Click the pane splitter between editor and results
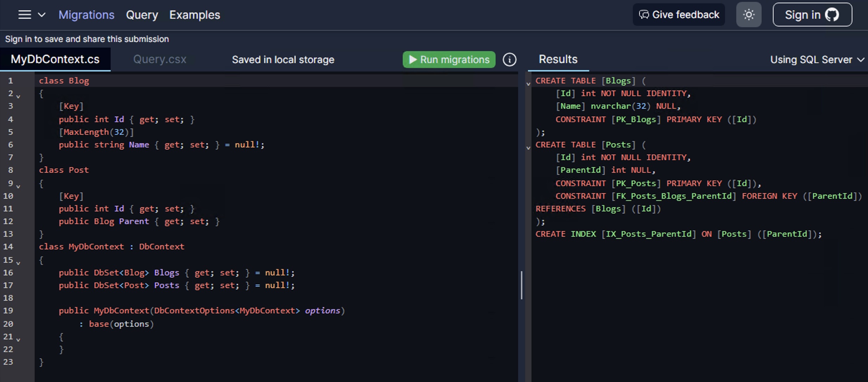Viewport: 868px width, 382px height. point(521,285)
